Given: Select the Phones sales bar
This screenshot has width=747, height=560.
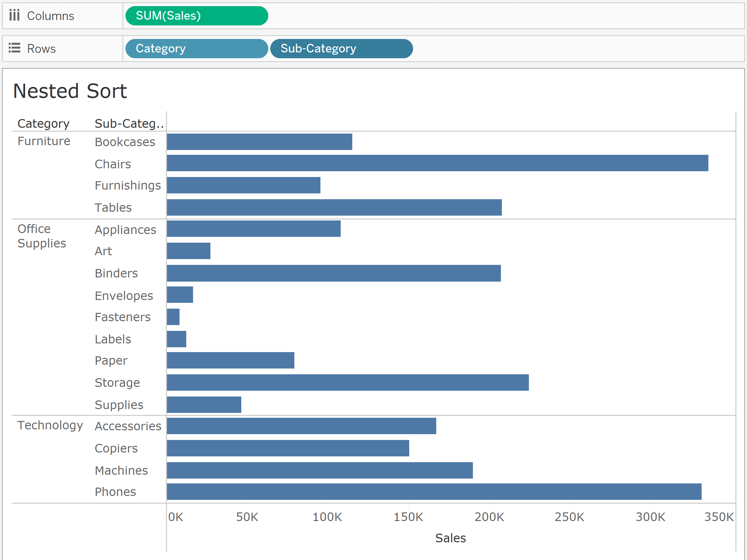Looking at the screenshot, I should (434, 492).
